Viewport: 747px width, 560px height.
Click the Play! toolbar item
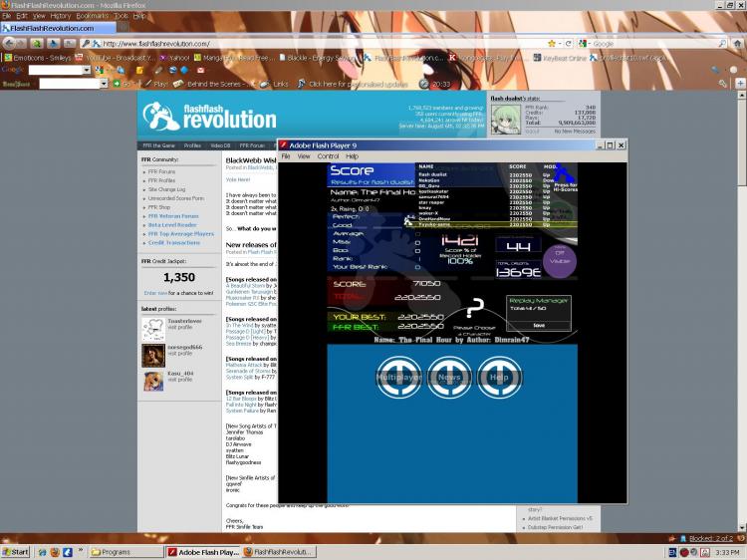[x=156, y=84]
